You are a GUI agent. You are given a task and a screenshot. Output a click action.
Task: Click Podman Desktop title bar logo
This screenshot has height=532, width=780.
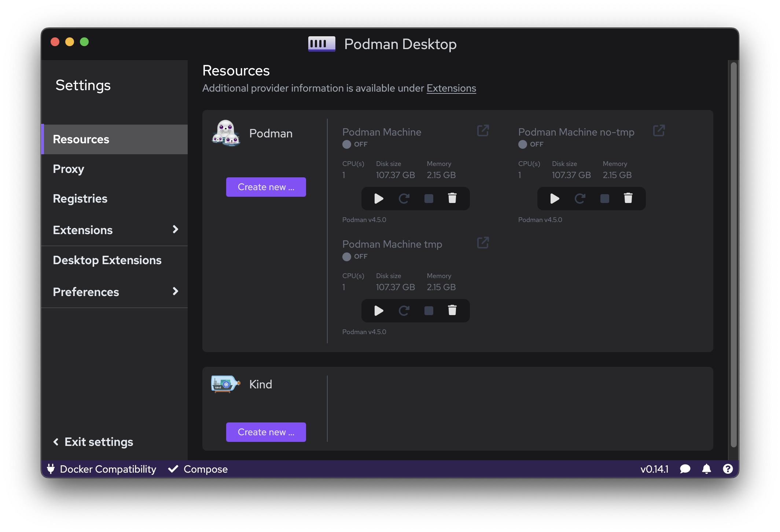coord(322,44)
